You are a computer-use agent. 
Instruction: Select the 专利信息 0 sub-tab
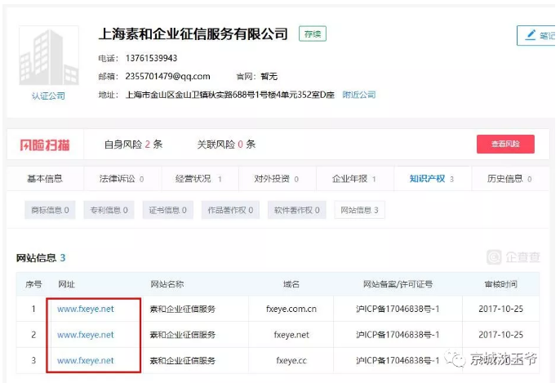[109, 210]
